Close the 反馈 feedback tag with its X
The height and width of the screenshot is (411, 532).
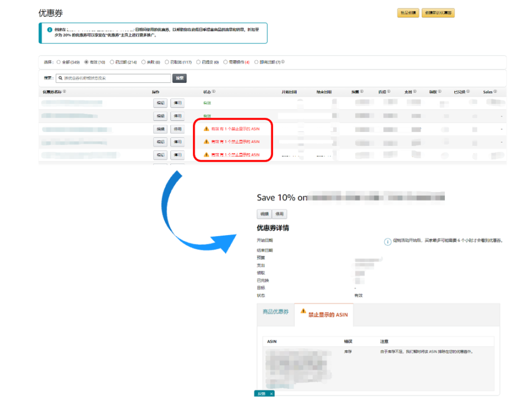coord(271,394)
